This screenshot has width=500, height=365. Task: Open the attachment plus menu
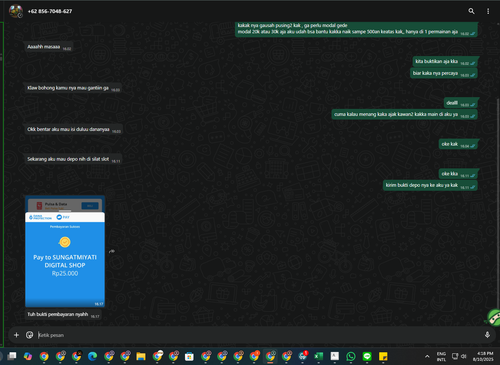(x=16, y=335)
